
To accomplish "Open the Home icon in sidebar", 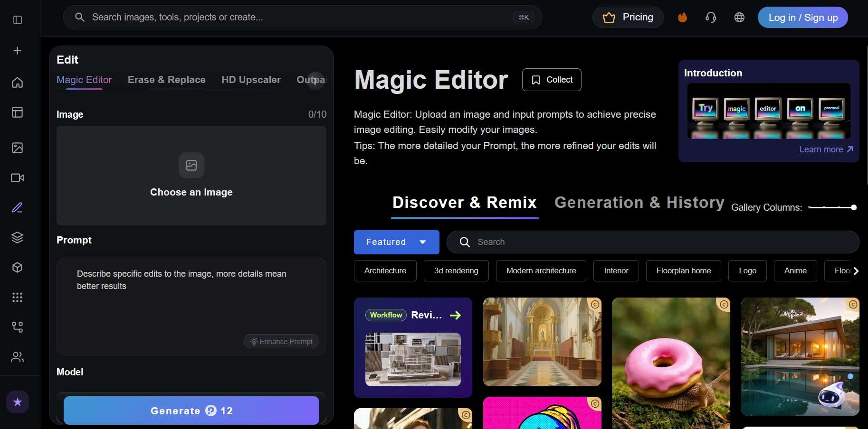I will tap(18, 83).
